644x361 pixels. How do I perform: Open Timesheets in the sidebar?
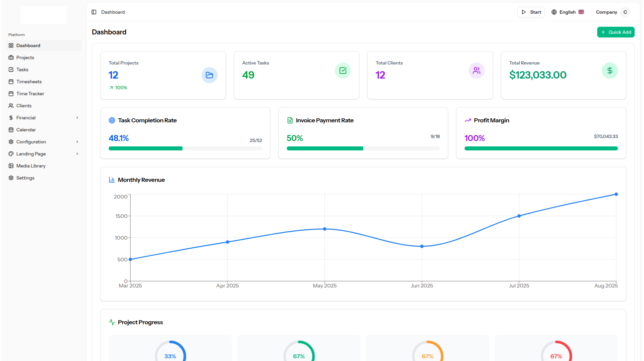(x=29, y=82)
